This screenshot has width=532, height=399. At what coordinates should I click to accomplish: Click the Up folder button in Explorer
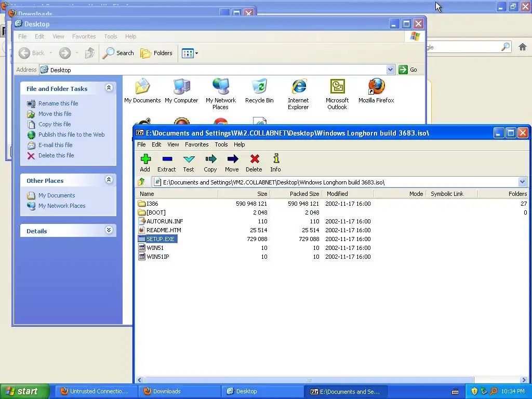click(89, 53)
